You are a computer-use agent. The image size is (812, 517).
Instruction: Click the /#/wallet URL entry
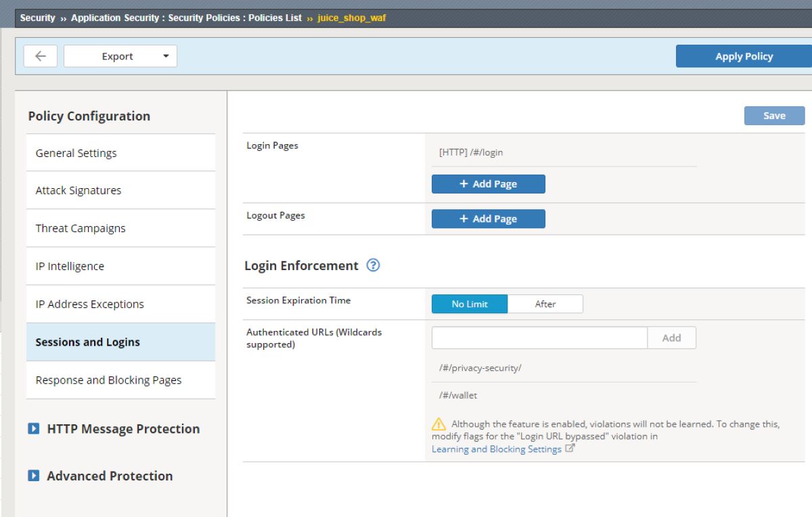[458, 395]
